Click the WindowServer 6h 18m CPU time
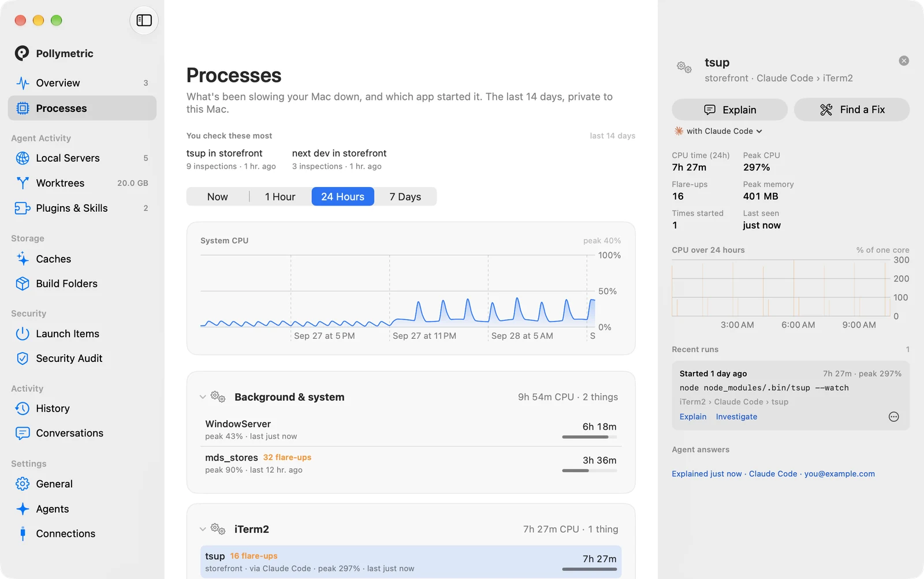This screenshot has width=924, height=579. 599,427
